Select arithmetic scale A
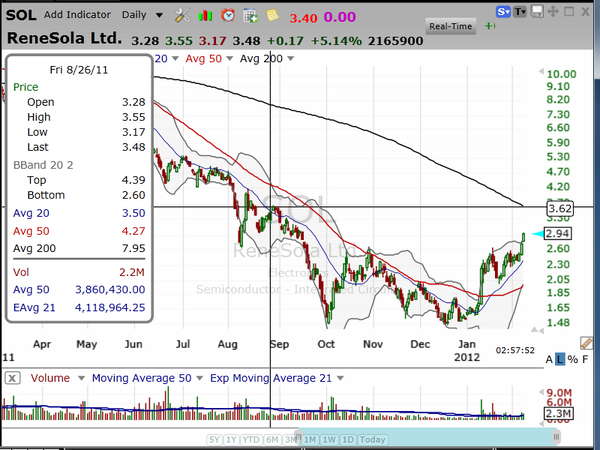600x450 pixels. click(x=549, y=359)
